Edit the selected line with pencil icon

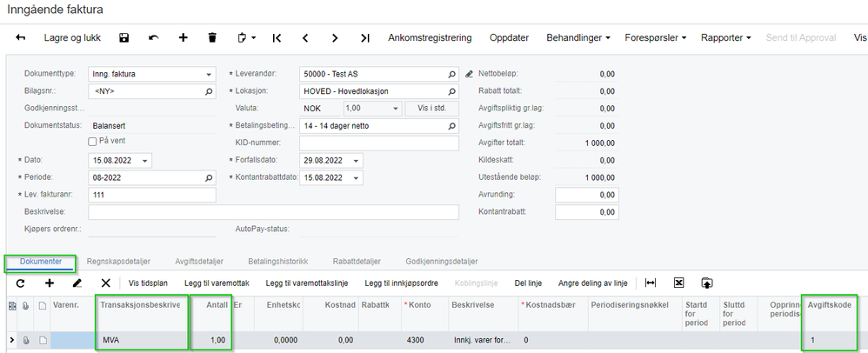click(77, 283)
